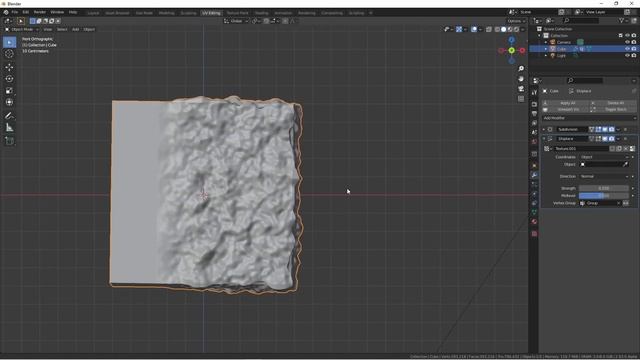Toggle render camera icon for Cube row
640x360 pixels.
(634, 49)
